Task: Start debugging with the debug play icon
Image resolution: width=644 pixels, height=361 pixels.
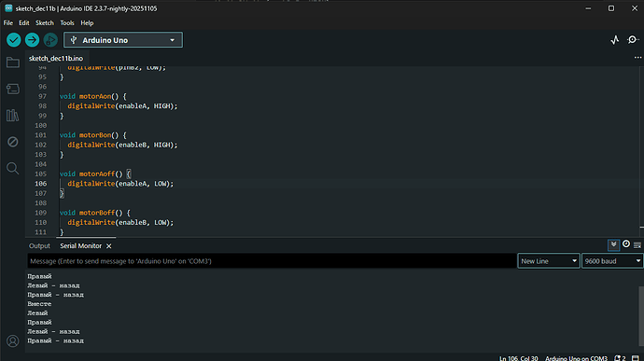Action: 50,40
